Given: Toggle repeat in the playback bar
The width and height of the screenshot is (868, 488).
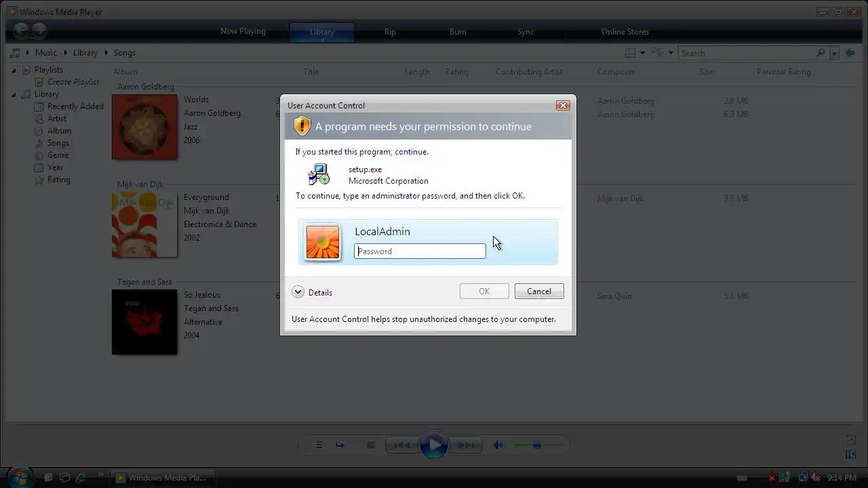Looking at the screenshot, I should coord(340,445).
